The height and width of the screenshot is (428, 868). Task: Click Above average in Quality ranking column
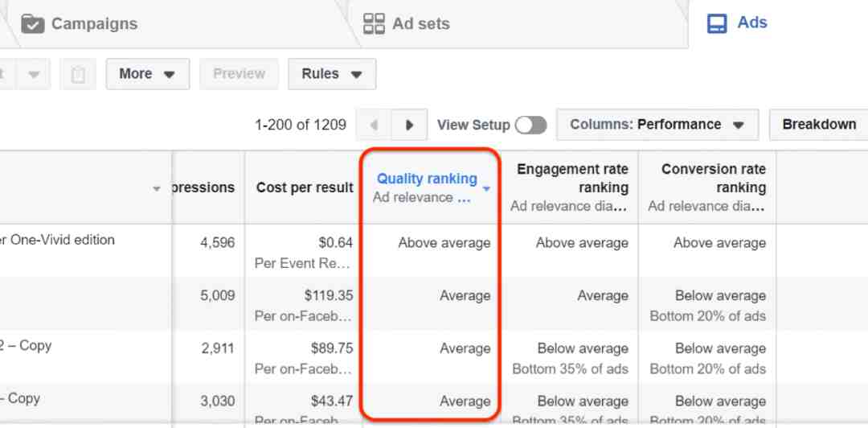tap(444, 243)
